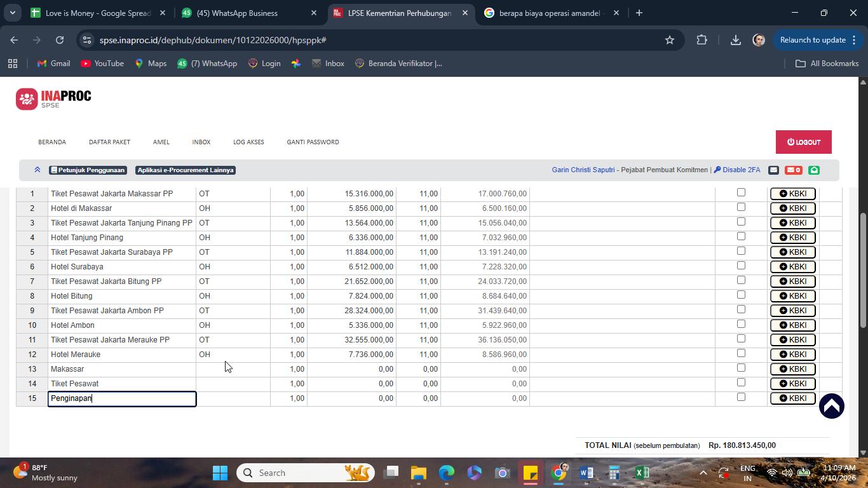Image resolution: width=868 pixels, height=488 pixels.
Task: Click the page vertical scrollbar thumb
Action: pos(863,270)
